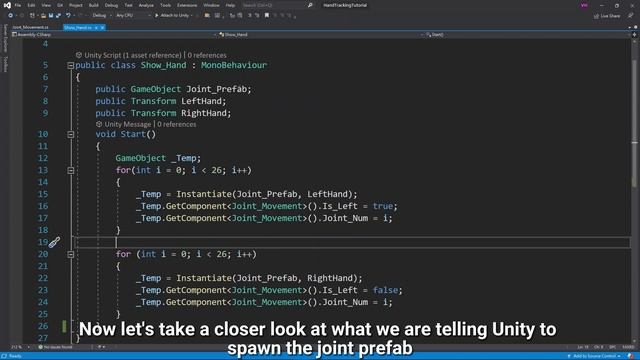640x360 pixels.
Task: Click the Visual Studio logo icon
Action: (7, 5)
